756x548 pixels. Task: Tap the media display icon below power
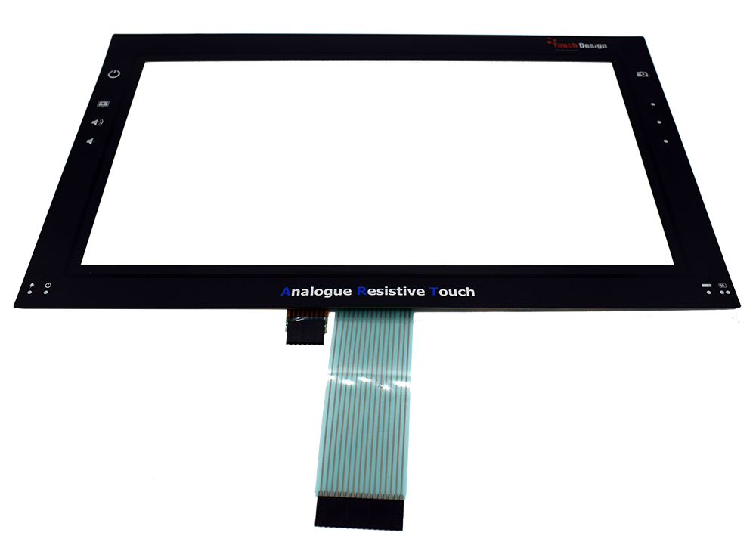click(x=103, y=104)
